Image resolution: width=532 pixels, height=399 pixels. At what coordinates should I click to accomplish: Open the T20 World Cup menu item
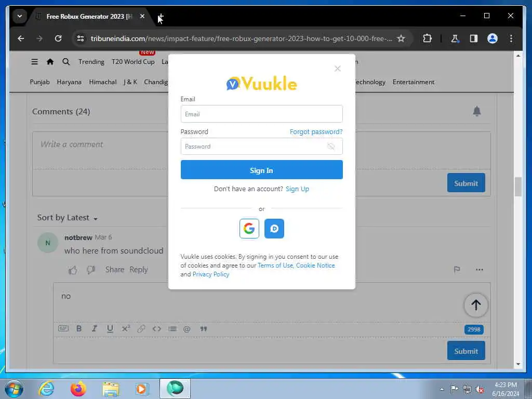(x=133, y=62)
